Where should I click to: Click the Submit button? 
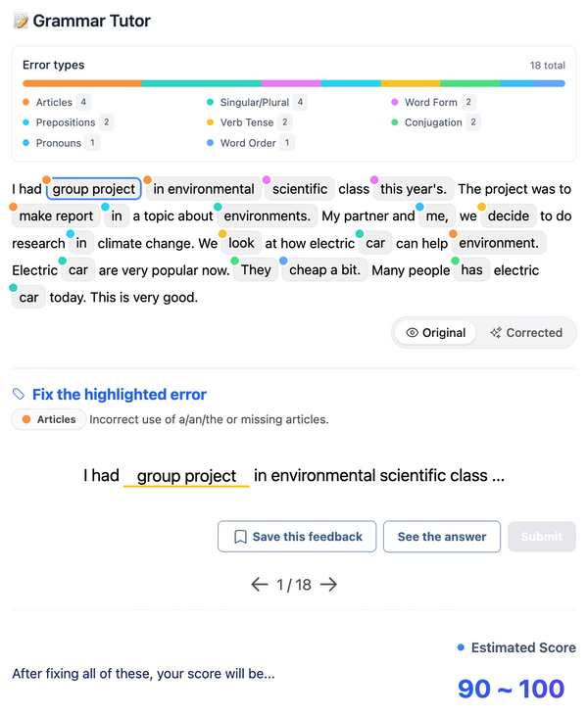click(x=541, y=537)
